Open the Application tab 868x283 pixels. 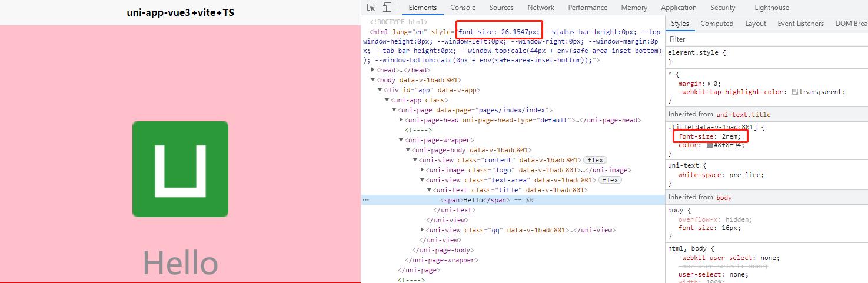click(x=679, y=8)
